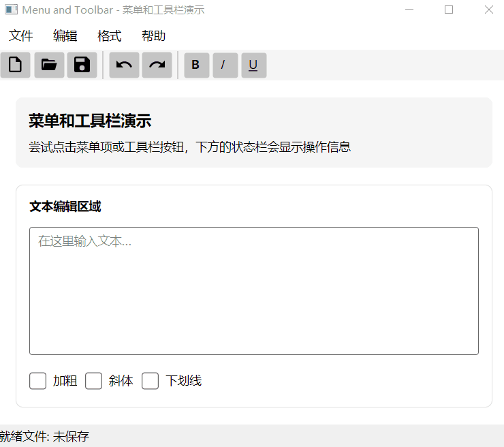
Task: Tick the 下划线 checkbox
Action: click(151, 381)
